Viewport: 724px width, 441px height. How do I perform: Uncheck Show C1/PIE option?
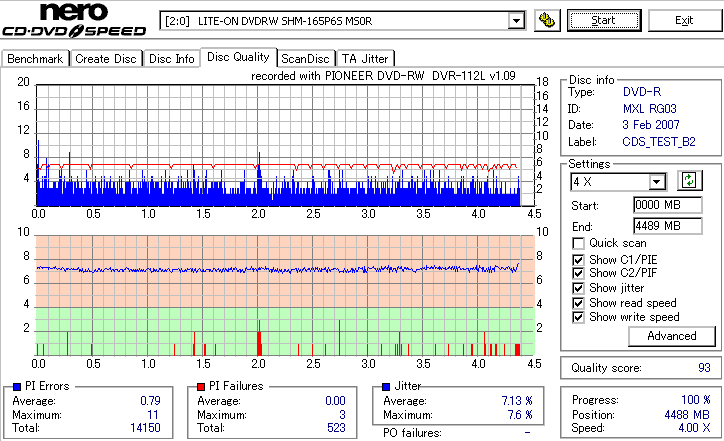578,260
